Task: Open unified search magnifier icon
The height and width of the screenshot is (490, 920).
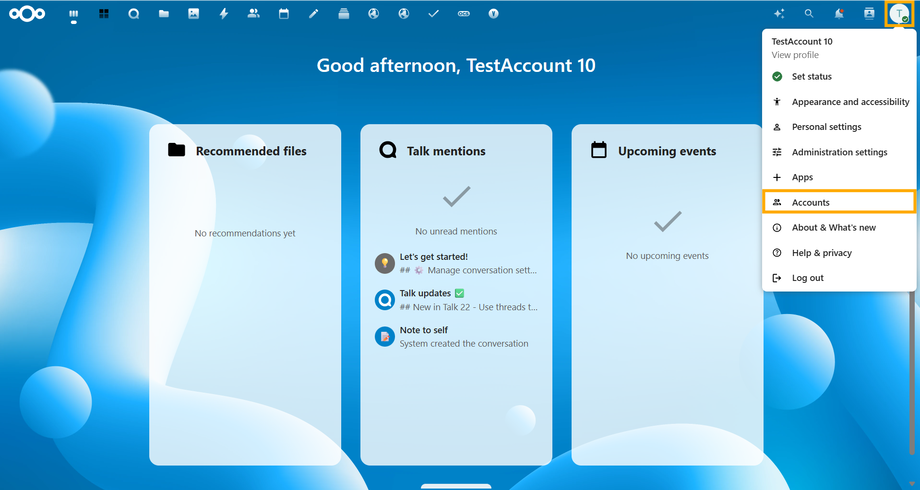Action: click(x=809, y=13)
